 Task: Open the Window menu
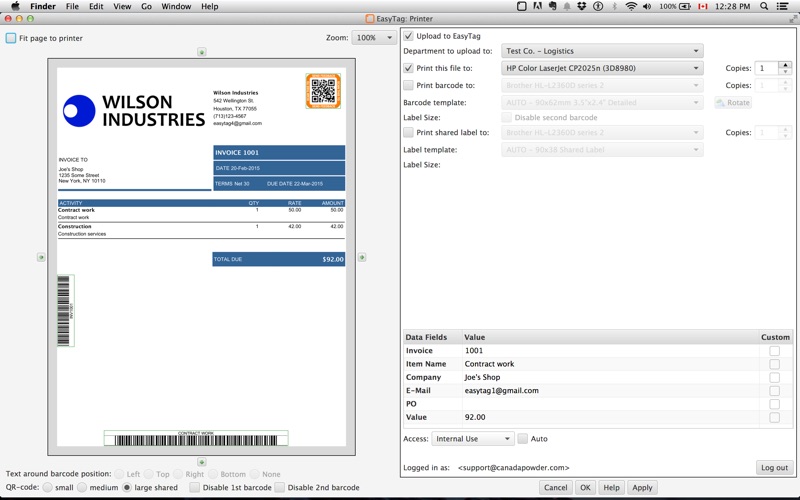coord(176,6)
